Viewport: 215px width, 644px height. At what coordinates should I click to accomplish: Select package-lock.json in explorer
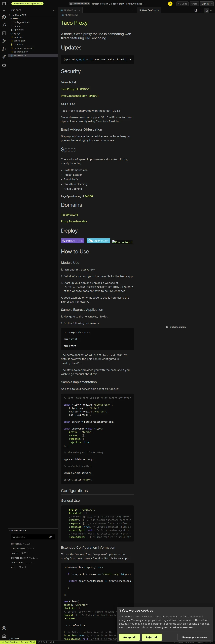[33, 48]
